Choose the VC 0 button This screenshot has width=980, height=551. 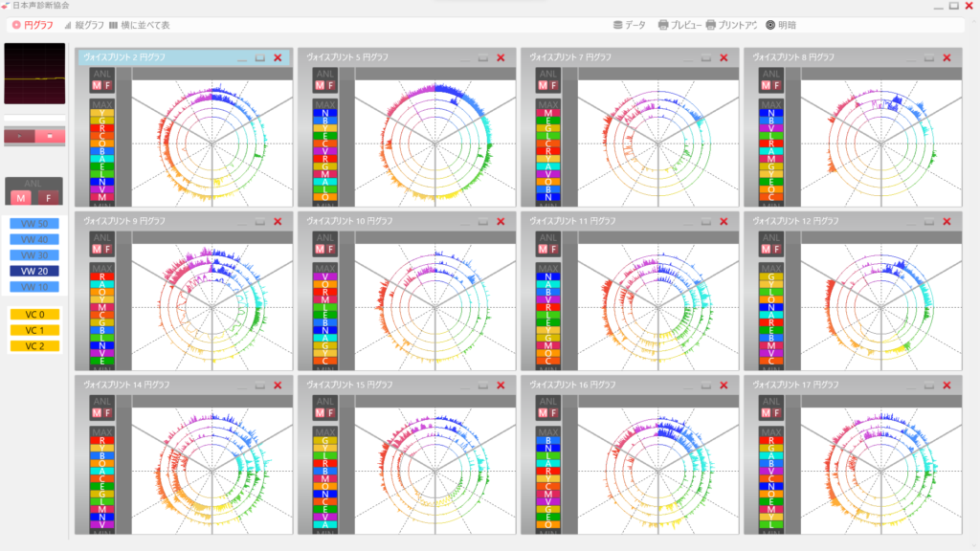coord(34,314)
